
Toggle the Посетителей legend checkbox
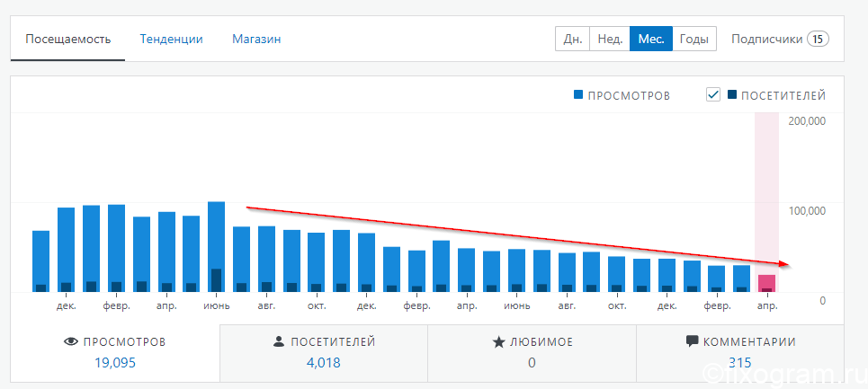pos(713,95)
